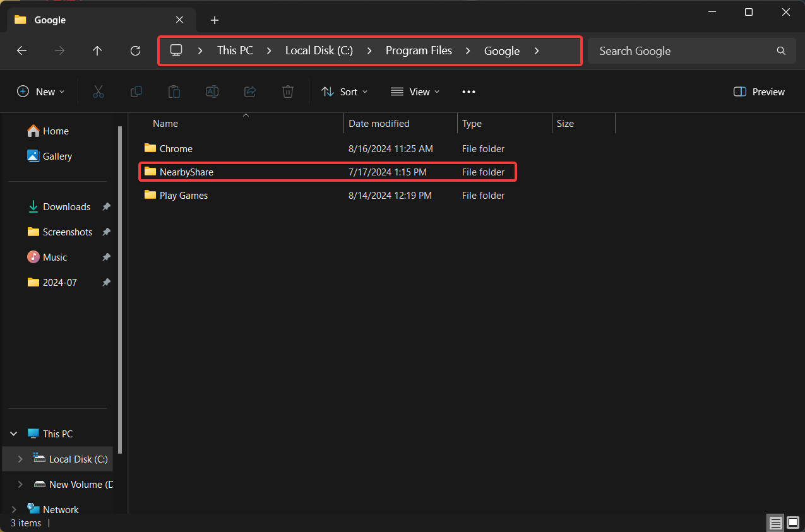
Task: Select Google breadcrumb in address bar
Action: tap(502, 50)
